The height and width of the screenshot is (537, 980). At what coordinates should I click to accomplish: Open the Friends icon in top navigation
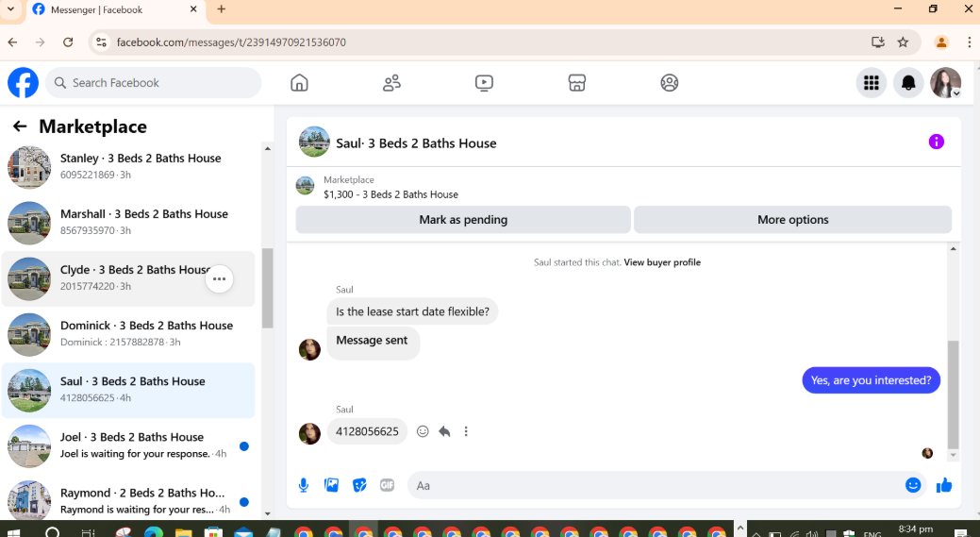click(391, 82)
